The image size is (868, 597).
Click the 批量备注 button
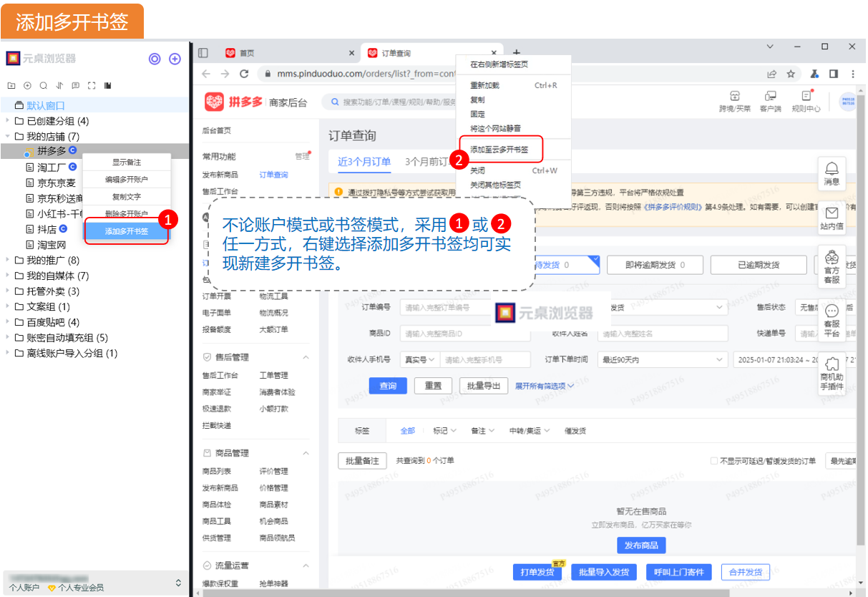point(363,461)
